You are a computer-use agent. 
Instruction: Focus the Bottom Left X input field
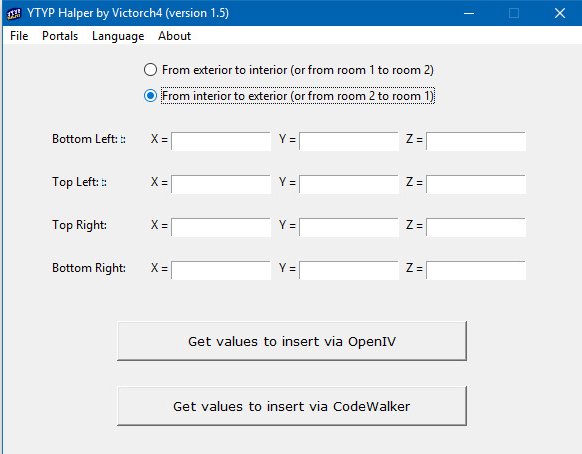pyautogui.click(x=221, y=141)
